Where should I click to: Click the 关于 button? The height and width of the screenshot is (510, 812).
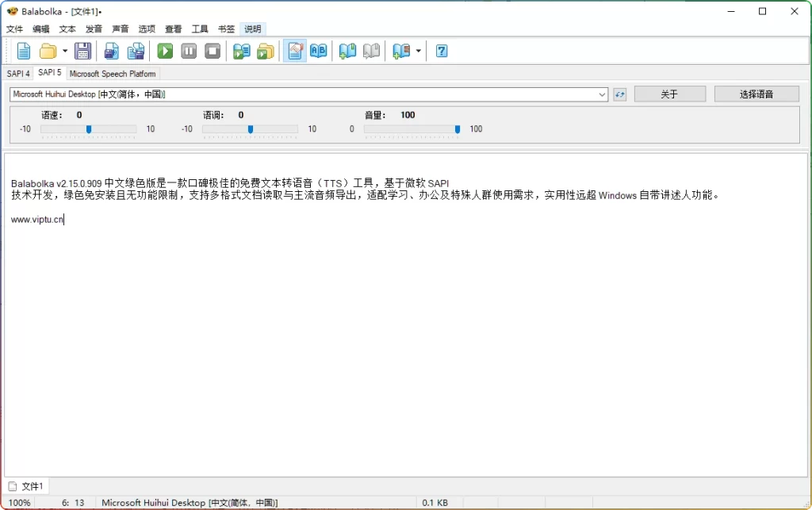[670, 94]
